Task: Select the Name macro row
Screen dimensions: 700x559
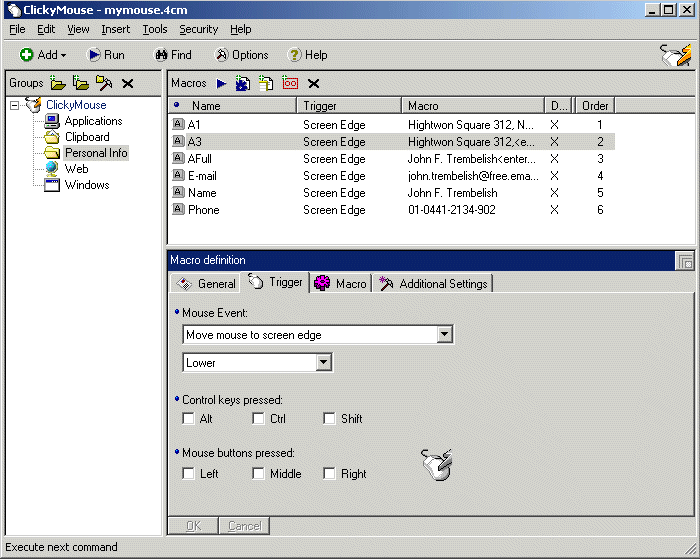Action: (392, 192)
